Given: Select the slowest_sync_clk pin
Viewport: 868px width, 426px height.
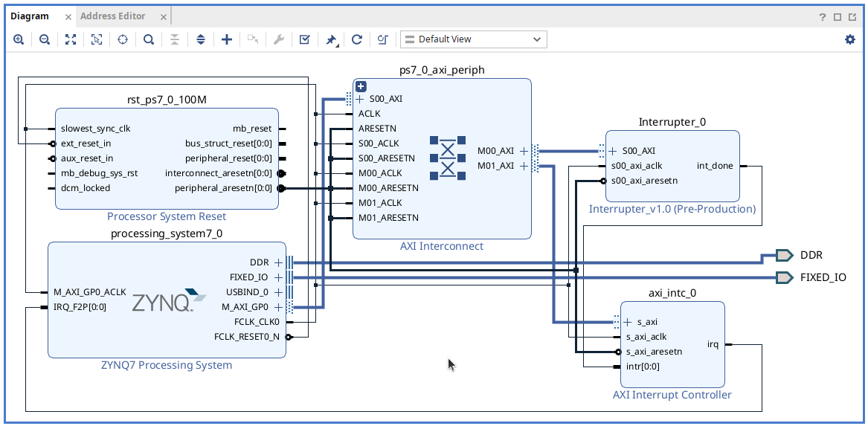Looking at the screenshot, I should (x=96, y=129).
